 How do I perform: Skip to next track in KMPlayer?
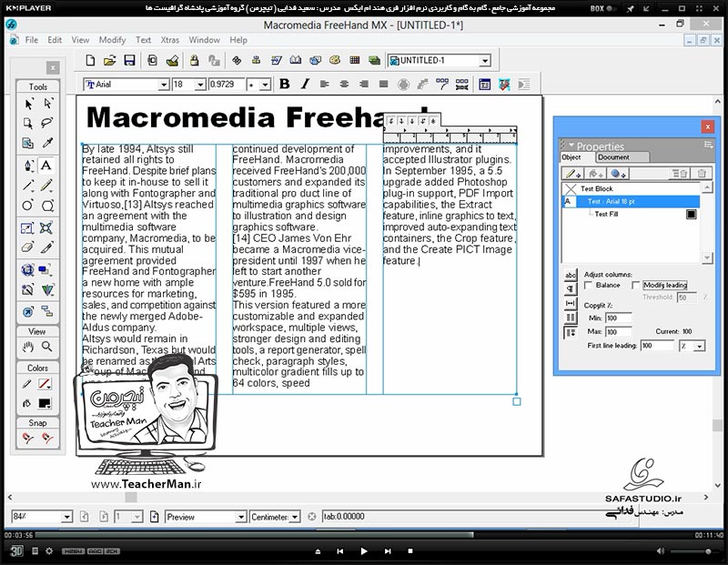click(x=388, y=551)
